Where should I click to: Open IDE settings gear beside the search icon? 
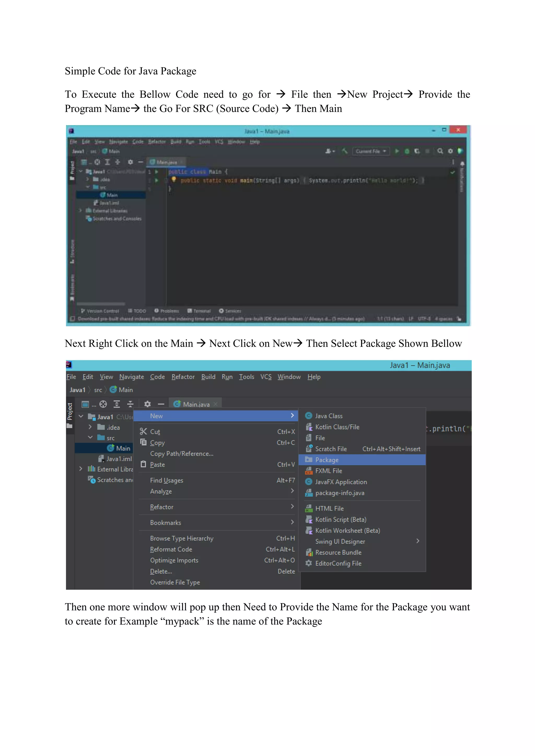coord(450,151)
